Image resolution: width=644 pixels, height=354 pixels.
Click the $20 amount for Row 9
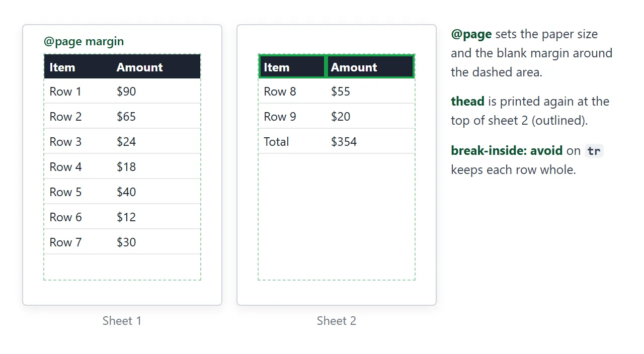pyautogui.click(x=370, y=116)
